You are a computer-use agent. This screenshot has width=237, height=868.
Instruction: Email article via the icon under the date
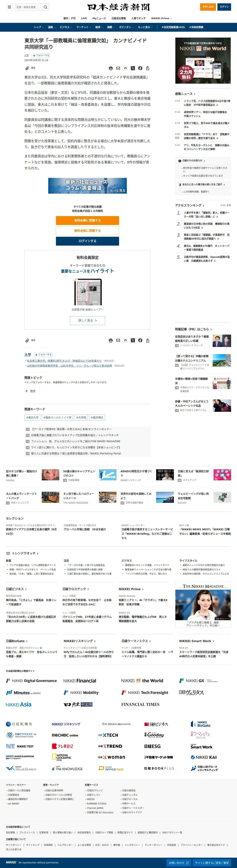118,68
